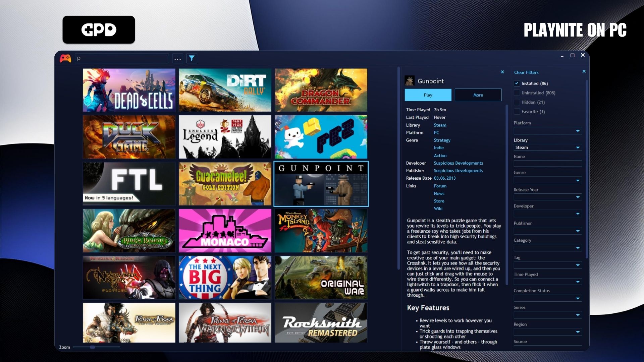The height and width of the screenshot is (362, 644).
Task: Click the Gunpoint game icon in details
Action: tap(410, 81)
